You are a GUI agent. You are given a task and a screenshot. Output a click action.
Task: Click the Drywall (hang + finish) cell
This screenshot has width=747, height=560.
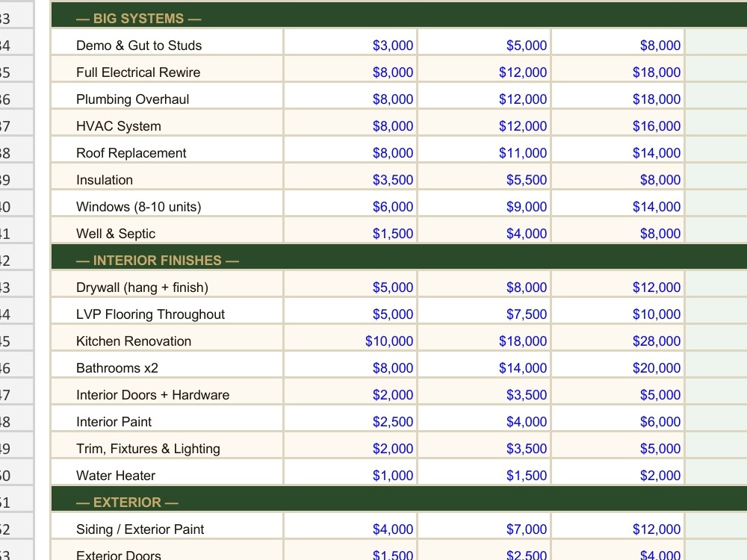pos(167,284)
